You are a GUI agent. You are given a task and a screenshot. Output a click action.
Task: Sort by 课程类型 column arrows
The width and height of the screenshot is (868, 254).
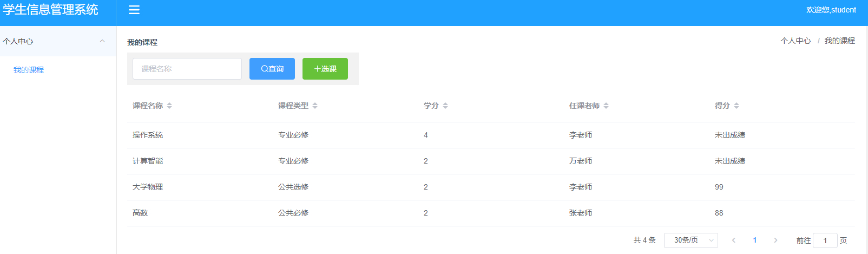(315, 106)
